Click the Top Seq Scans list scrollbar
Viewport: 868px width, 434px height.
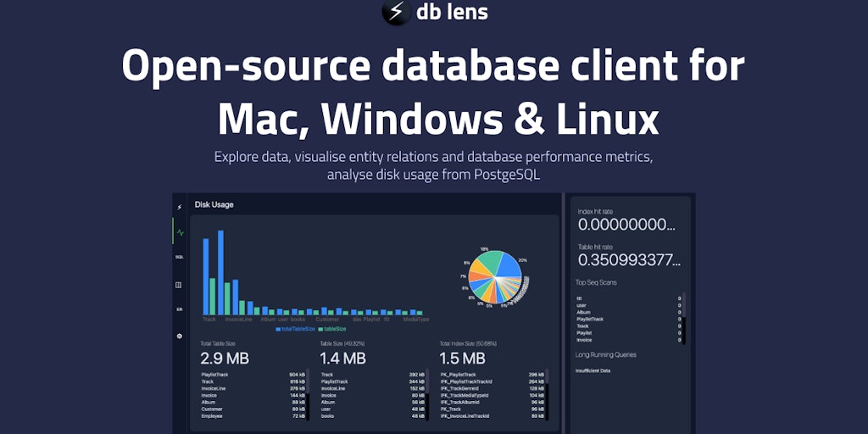684,319
